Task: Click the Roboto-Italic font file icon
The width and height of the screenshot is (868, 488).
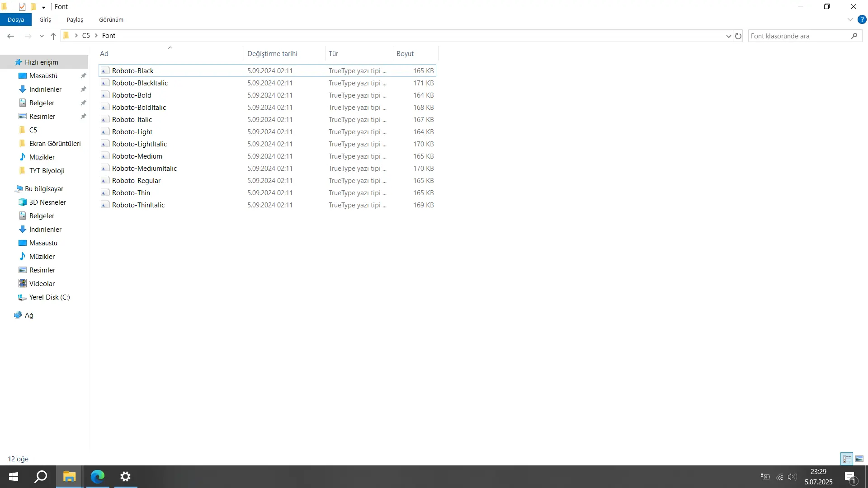Action: click(x=105, y=120)
